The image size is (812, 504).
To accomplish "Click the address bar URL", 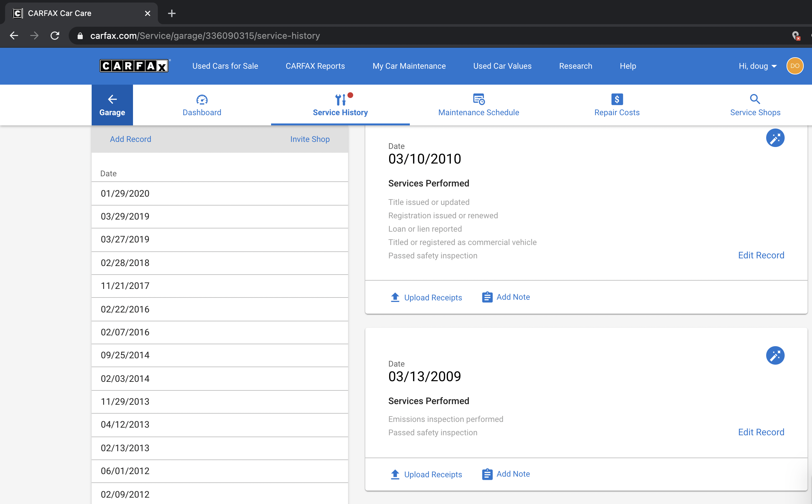I will [205, 36].
